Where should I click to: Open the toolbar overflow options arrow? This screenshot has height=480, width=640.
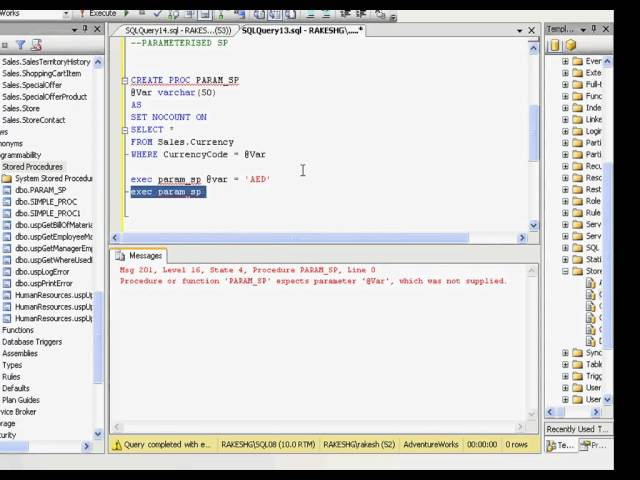[393, 17]
